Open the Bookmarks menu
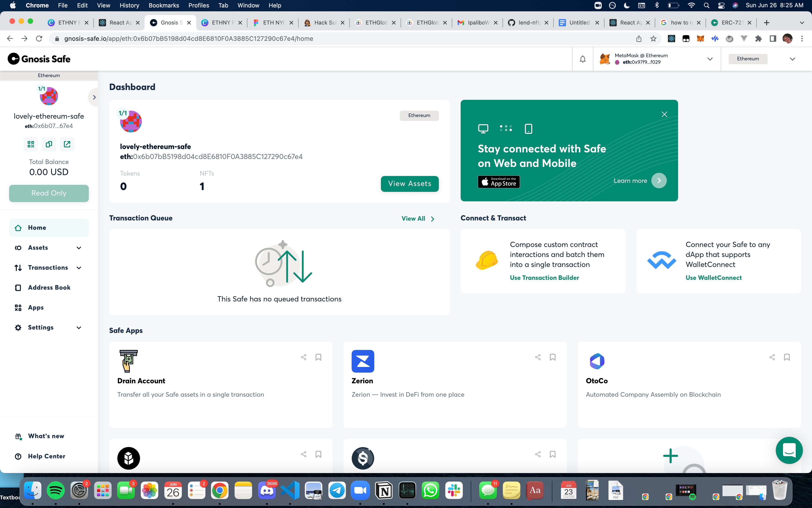 (x=164, y=5)
